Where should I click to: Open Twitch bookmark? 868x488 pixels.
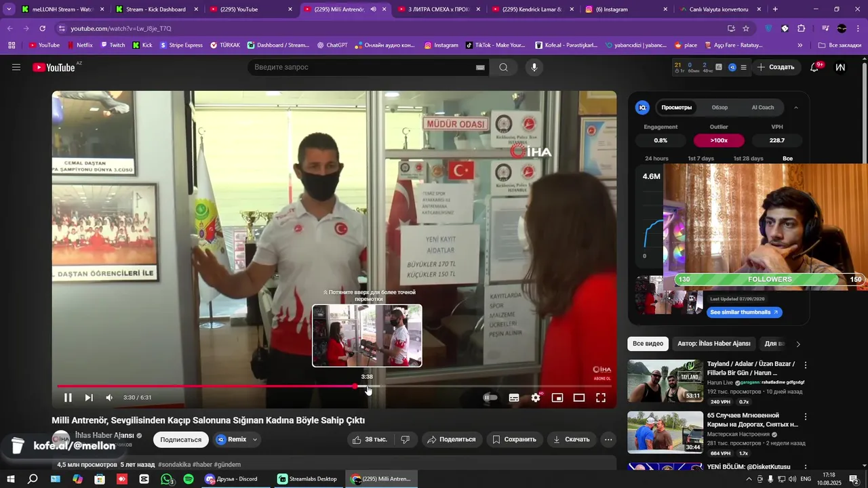click(113, 45)
